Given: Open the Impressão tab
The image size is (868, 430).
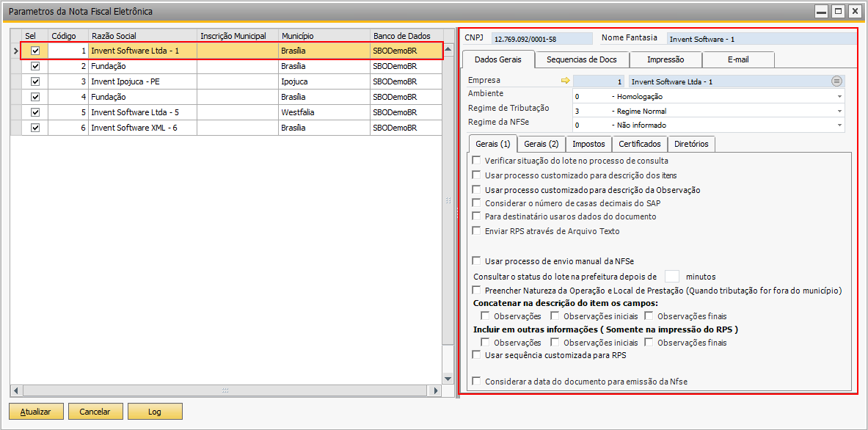Looking at the screenshot, I should (666, 59).
